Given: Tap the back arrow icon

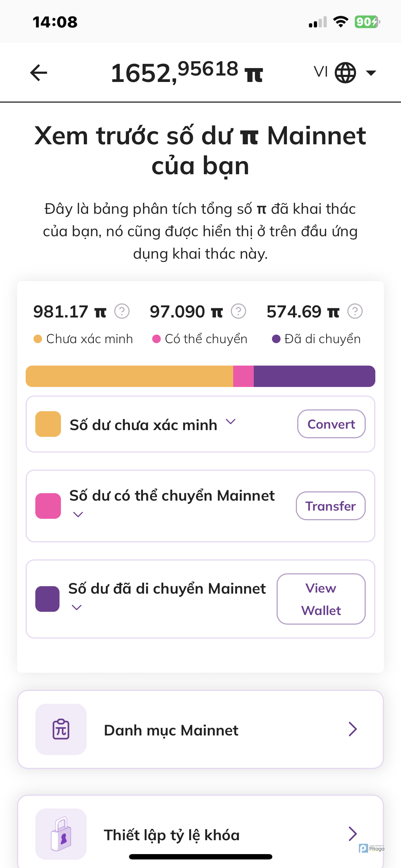Looking at the screenshot, I should (39, 73).
